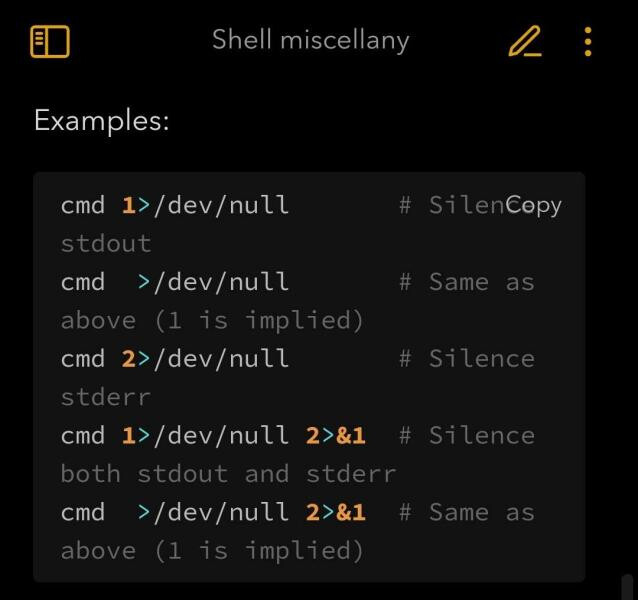Click the stdout comment text
The image size is (638, 600).
pyautogui.click(x=106, y=244)
